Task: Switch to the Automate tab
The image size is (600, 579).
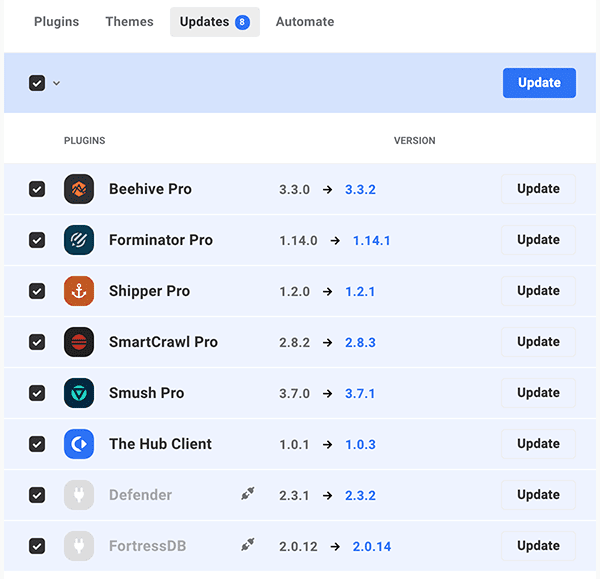Action: (305, 22)
